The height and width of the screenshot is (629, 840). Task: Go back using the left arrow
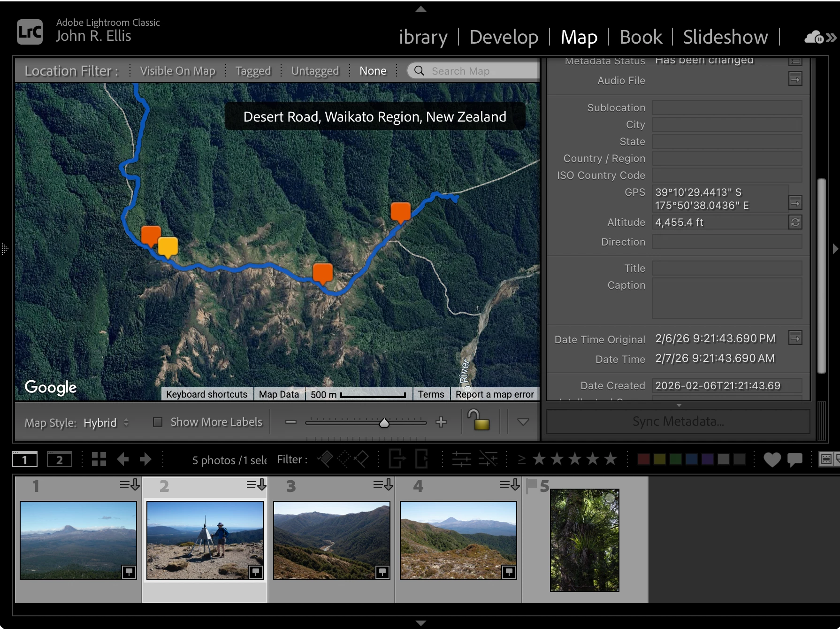123,459
